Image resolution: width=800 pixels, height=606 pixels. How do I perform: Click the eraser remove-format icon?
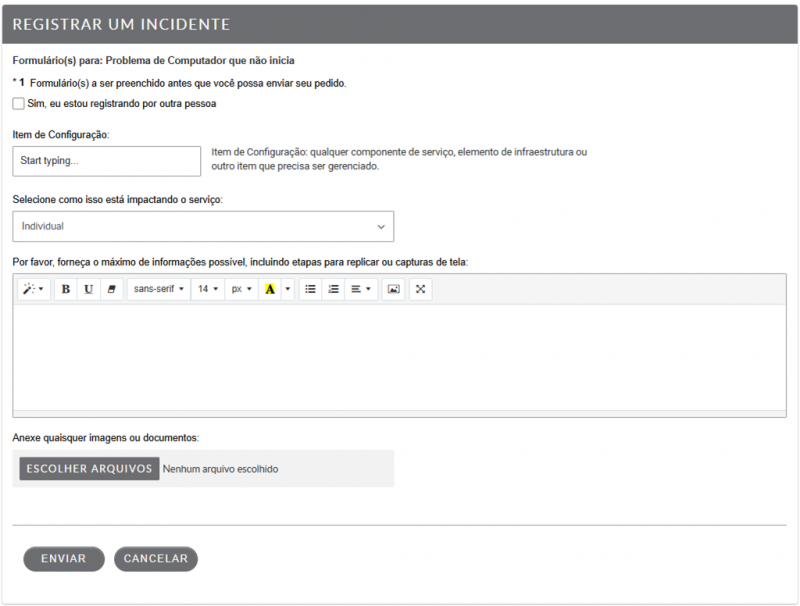111,289
